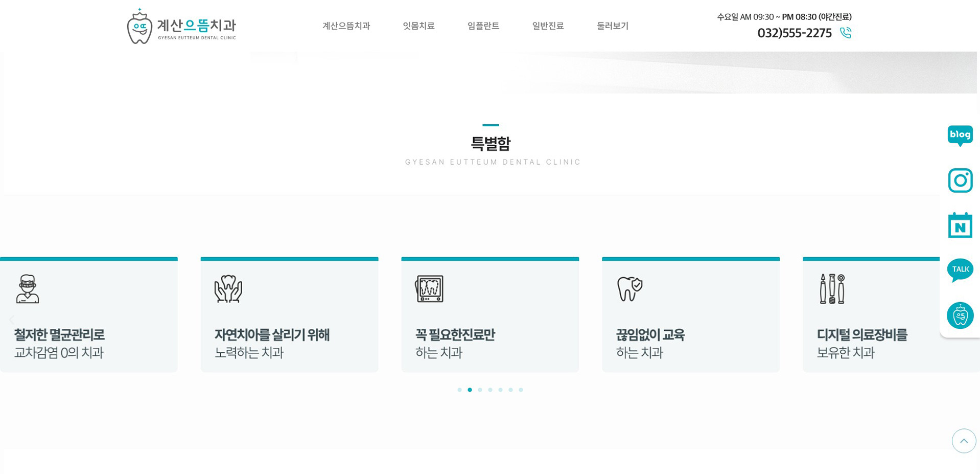This screenshot has height=474, width=980.
Task: Select the second carousel indicator dot
Action: coord(470,389)
